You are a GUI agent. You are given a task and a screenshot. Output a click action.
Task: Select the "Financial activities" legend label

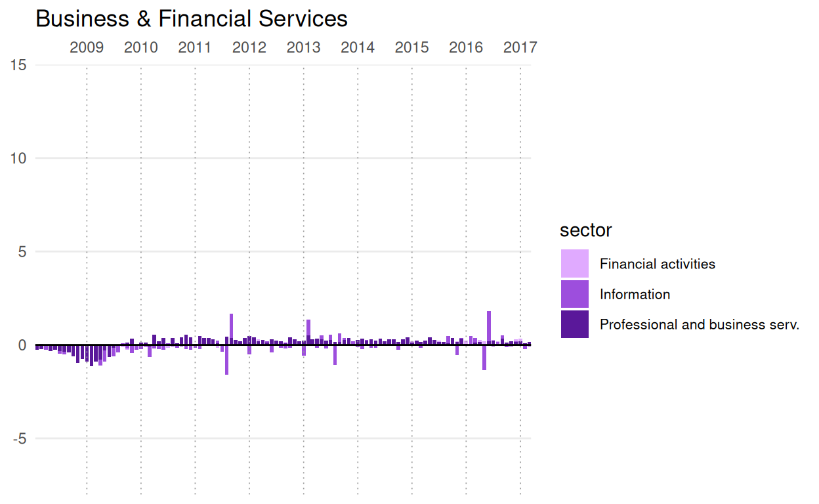coord(657,264)
